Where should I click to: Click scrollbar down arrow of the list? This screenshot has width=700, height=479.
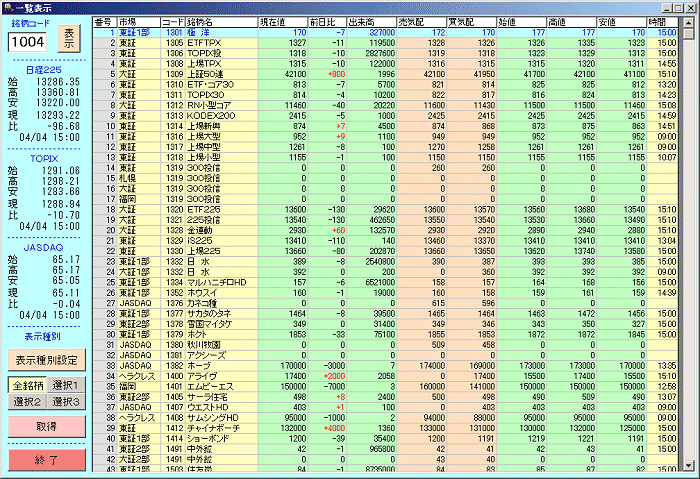[688, 466]
